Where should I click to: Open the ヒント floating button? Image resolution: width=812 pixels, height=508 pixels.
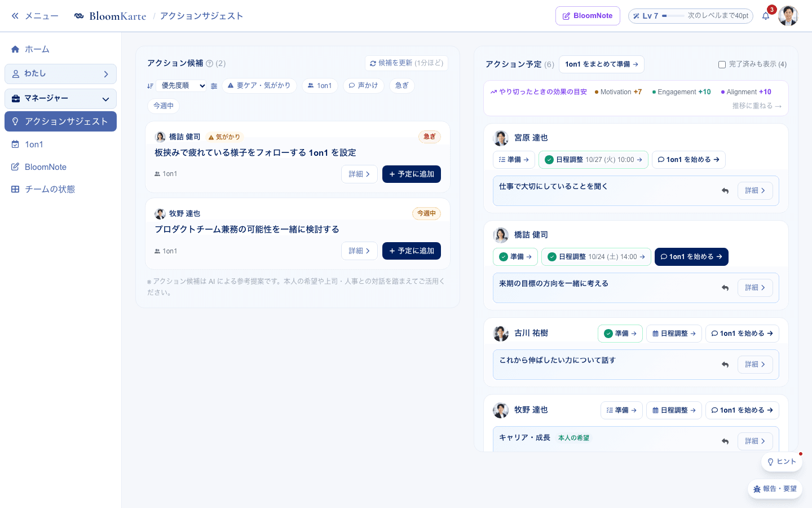point(782,462)
